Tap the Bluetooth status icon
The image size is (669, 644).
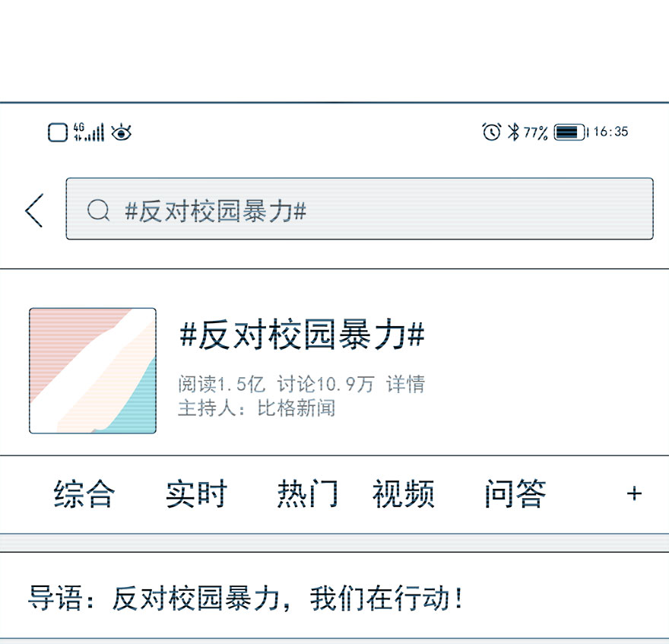[513, 132]
